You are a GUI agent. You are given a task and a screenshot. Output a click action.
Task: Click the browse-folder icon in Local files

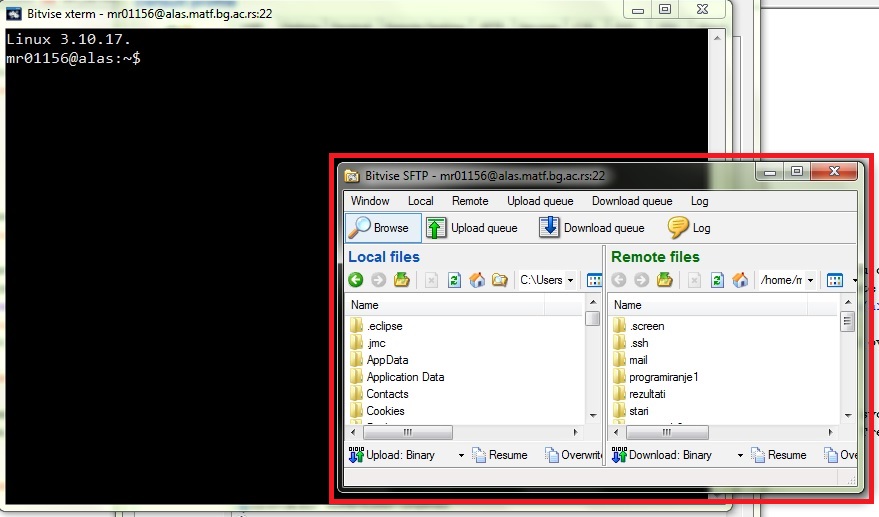499,280
